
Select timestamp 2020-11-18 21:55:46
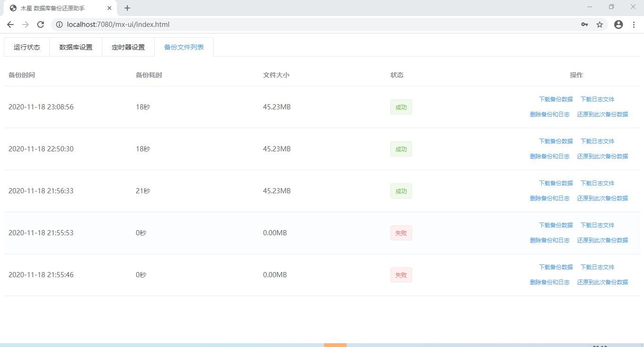41,275
